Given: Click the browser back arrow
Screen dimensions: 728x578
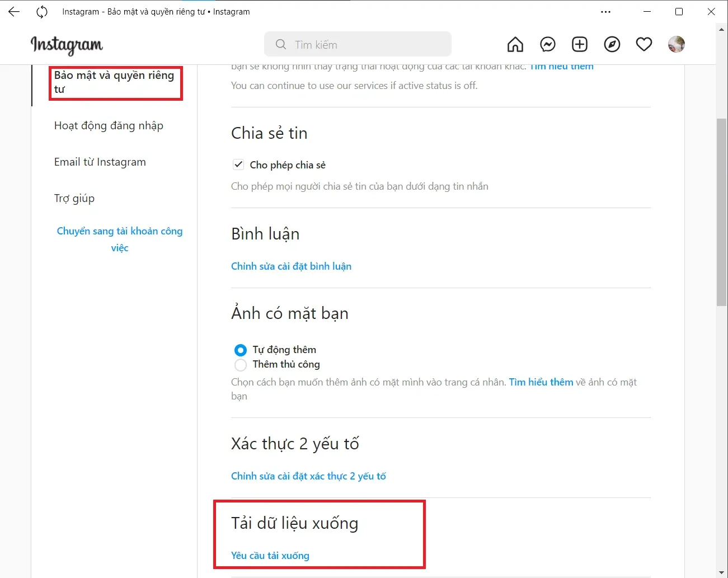Looking at the screenshot, I should click(14, 12).
